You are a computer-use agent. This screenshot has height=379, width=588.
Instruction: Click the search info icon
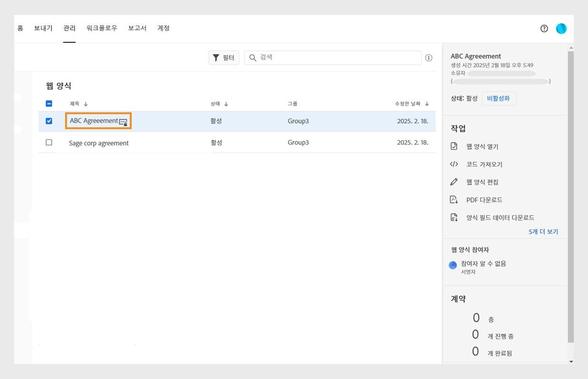click(x=429, y=58)
